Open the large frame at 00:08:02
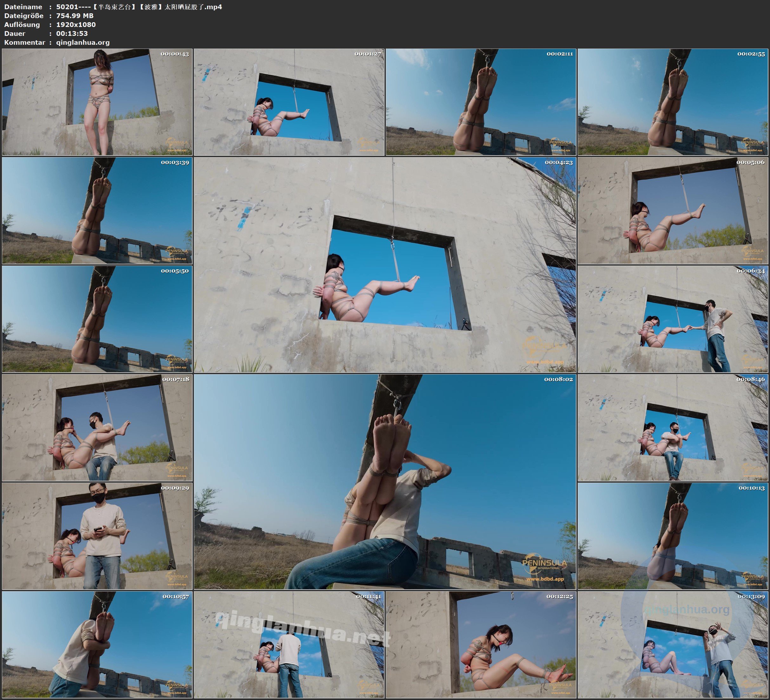The width and height of the screenshot is (770, 700). [385, 481]
